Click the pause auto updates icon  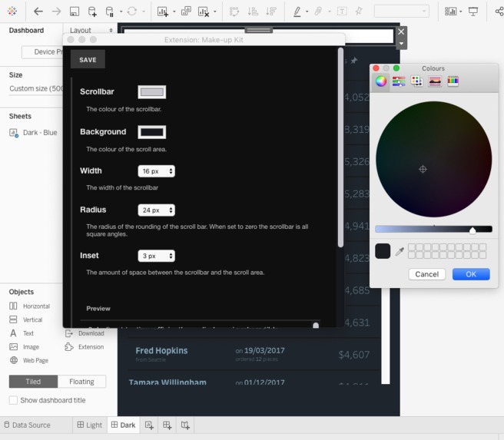pyautogui.click(x=110, y=12)
